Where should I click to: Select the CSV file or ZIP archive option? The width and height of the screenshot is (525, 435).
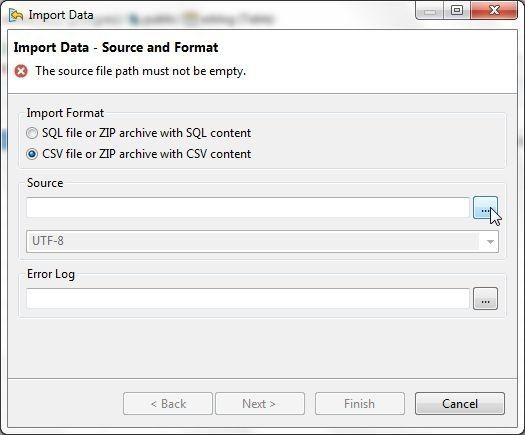tap(139, 154)
